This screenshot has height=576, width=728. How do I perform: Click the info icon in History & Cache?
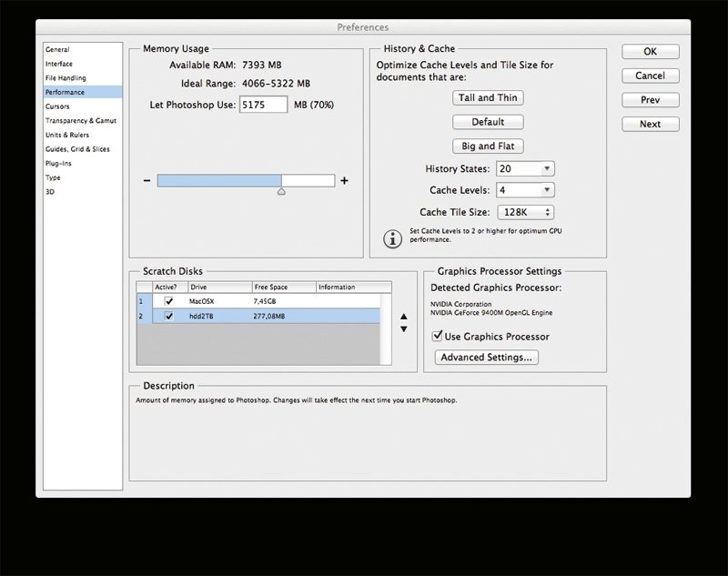tap(392, 239)
